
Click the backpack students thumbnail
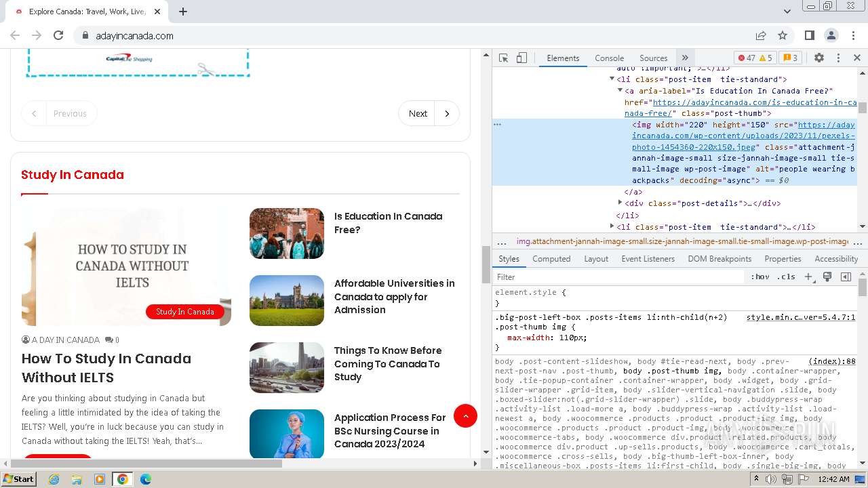tap(287, 233)
